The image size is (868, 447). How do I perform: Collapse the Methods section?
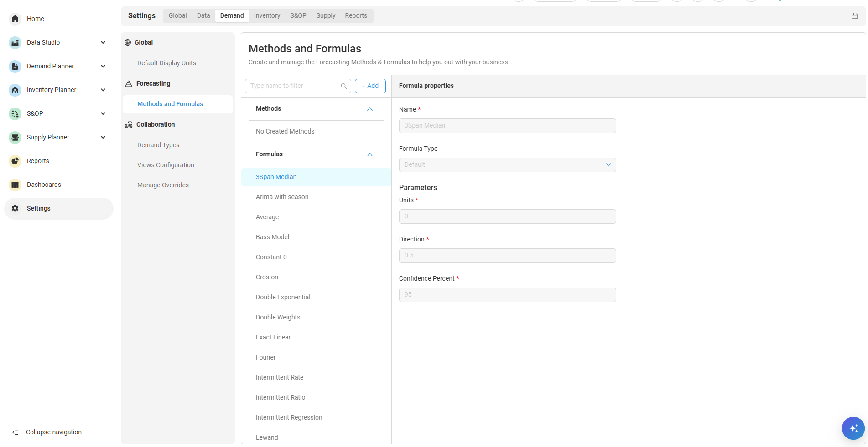click(370, 109)
